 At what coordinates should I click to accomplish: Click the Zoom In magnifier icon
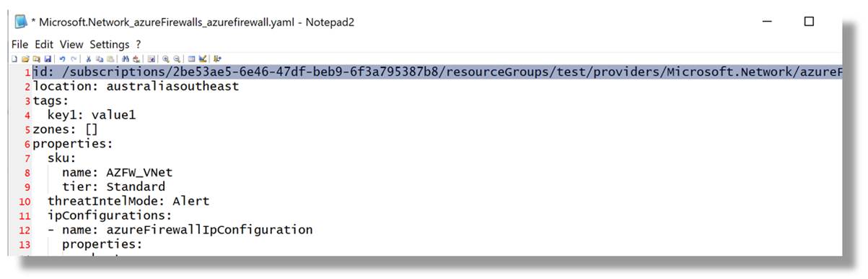pyautogui.click(x=166, y=59)
